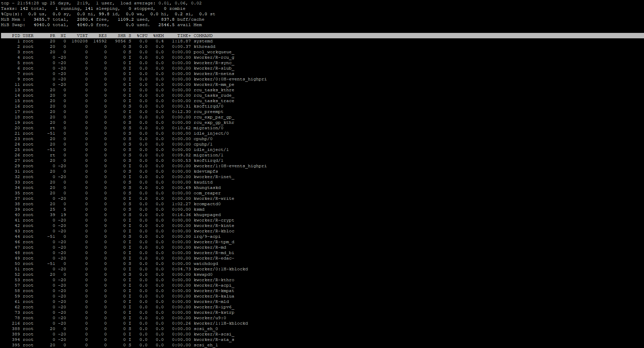Viewport: 644px width, 348px height.
Task: Click the COMMAND column header
Action: point(203,36)
